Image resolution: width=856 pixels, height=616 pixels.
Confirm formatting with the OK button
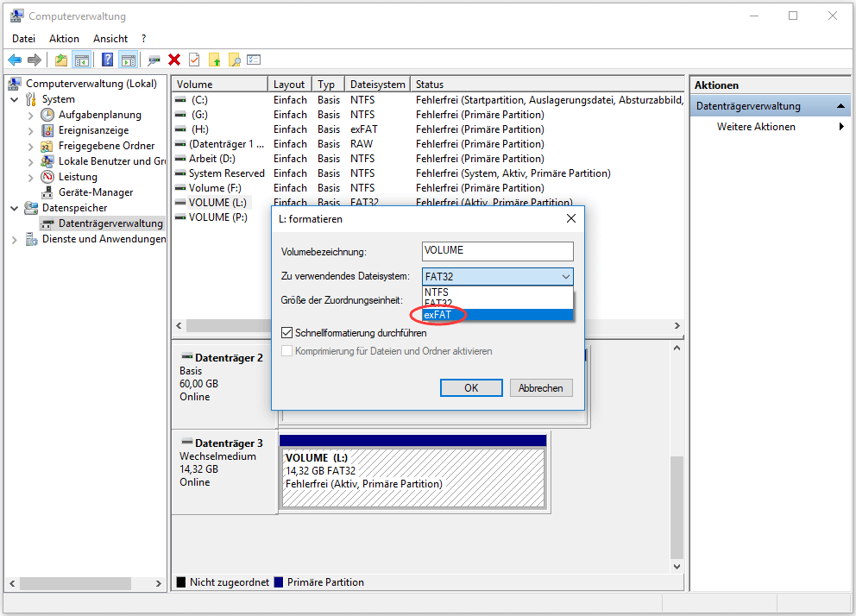(471, 388)
